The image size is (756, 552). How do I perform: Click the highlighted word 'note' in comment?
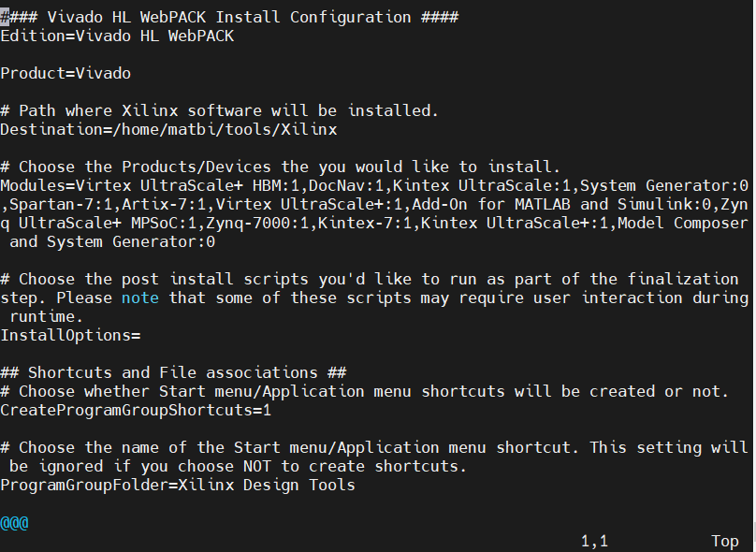(x=139, y=298)
